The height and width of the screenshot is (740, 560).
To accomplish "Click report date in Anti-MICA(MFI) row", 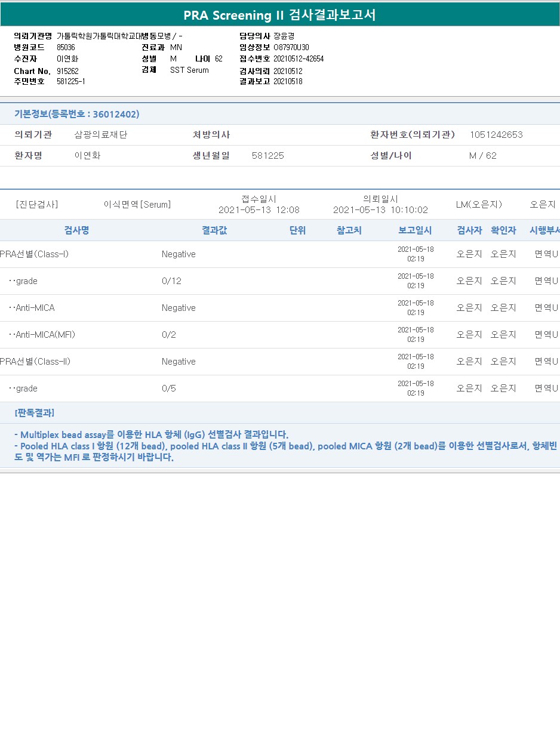I will click(416, 335).
